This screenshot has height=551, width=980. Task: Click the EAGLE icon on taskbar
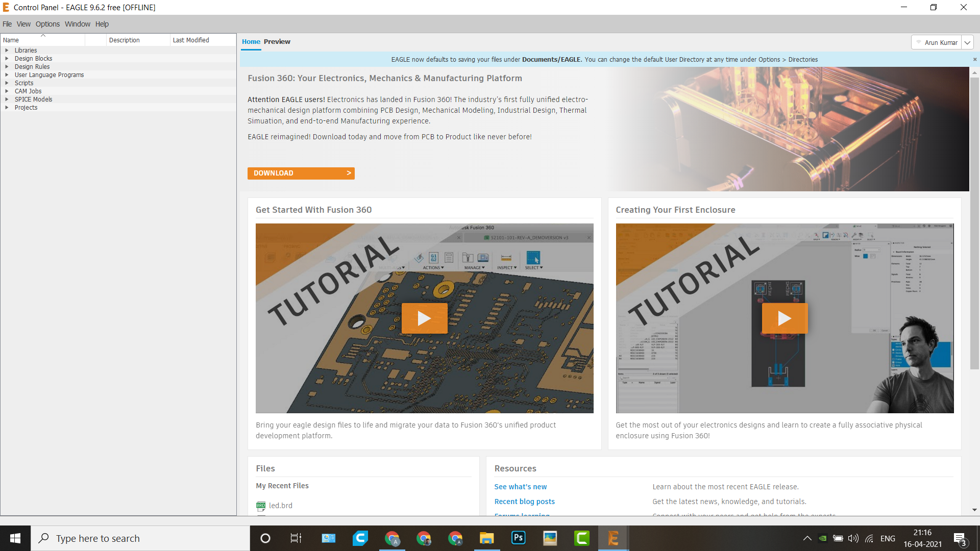point(614,538)
